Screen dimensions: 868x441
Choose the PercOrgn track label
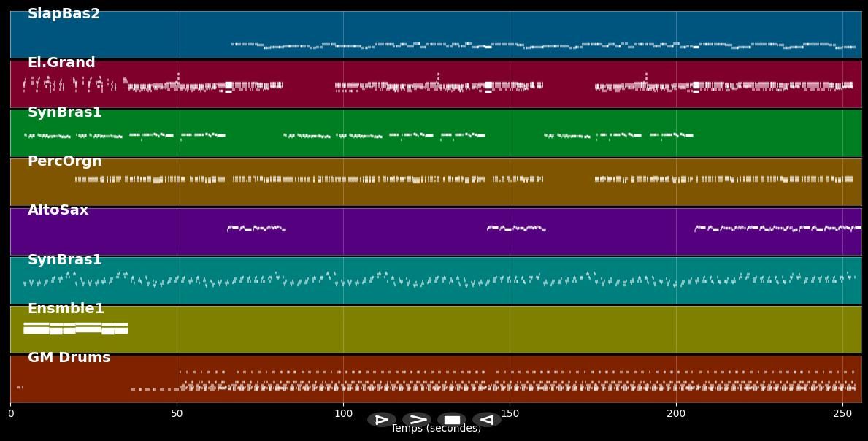(64, 161)
